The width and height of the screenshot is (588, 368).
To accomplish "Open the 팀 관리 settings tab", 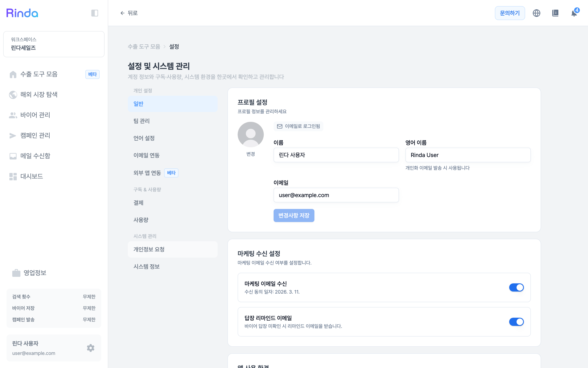I will point(173,121).
